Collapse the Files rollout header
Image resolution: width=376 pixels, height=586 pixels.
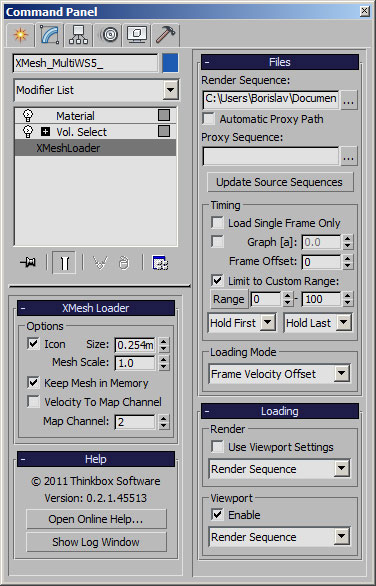[280, 62]
